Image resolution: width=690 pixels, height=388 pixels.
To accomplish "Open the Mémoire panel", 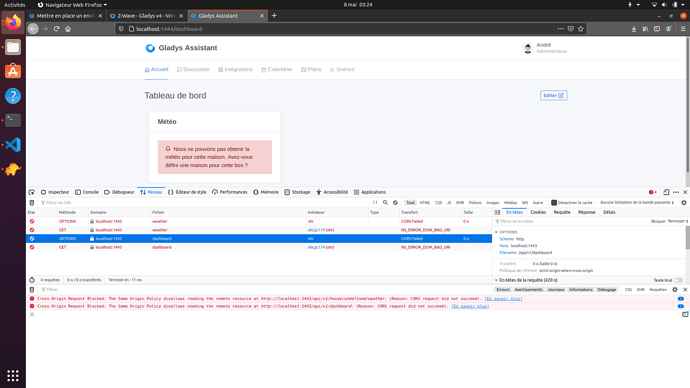I will coord(266,192).
